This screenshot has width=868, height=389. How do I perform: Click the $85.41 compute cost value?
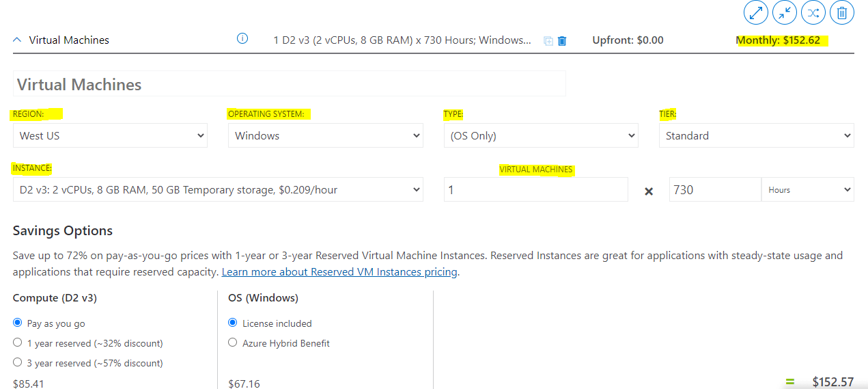coord(29,384)
